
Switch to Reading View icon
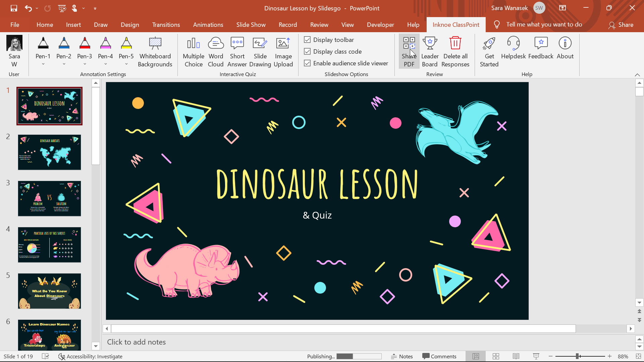516,356
